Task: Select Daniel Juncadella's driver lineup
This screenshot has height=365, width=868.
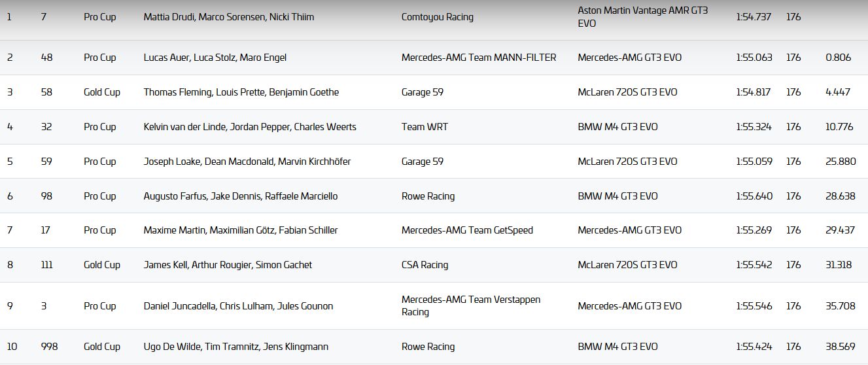Action: tap(238, 306)
